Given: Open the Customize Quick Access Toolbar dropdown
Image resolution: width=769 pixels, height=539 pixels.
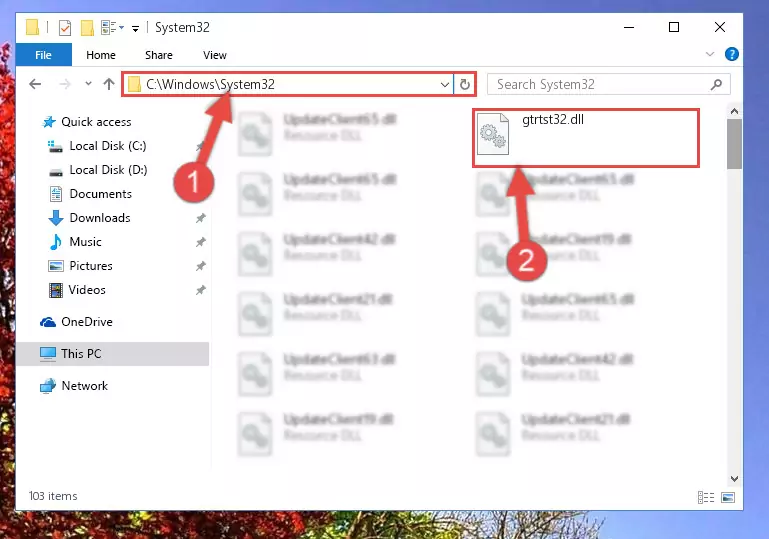Looking at the screenshot, I should pyautogui.click(x=135, y=28).
